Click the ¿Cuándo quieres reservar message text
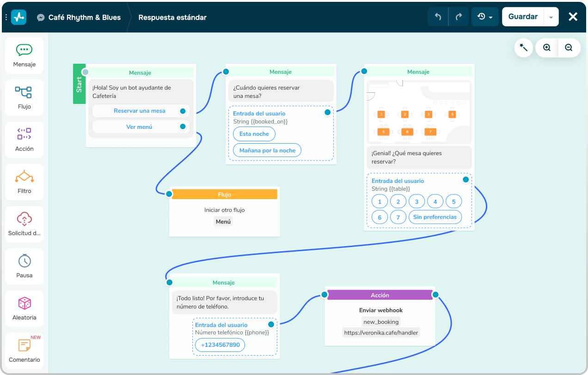 click(267, 91)
